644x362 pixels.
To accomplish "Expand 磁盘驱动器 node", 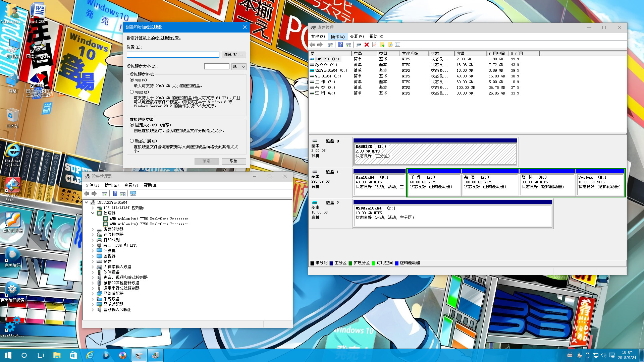I will click(93, 230).
